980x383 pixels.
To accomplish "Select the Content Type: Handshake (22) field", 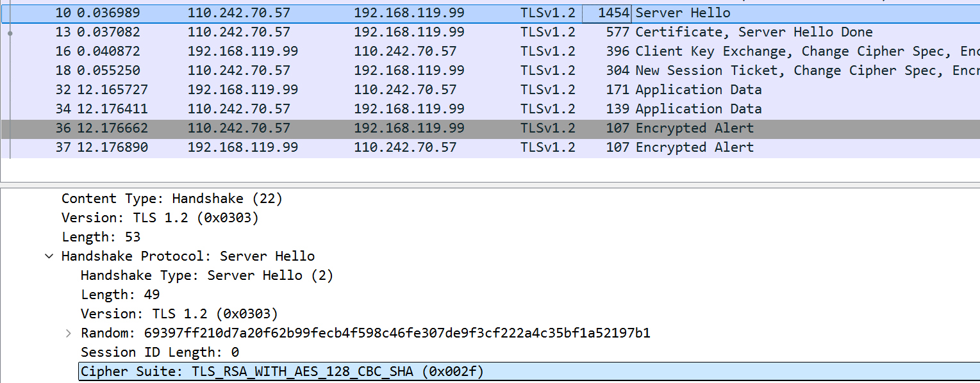I will 172,199.
